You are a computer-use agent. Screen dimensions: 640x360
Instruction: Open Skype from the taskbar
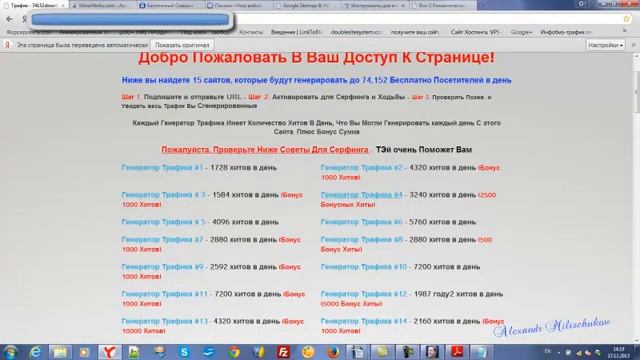click(184, 352)
